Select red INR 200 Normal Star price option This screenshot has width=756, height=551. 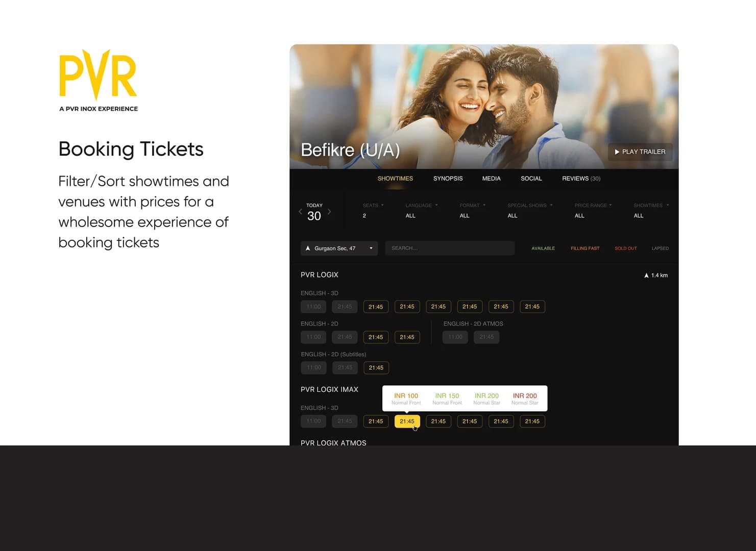[x=525, y=398]
